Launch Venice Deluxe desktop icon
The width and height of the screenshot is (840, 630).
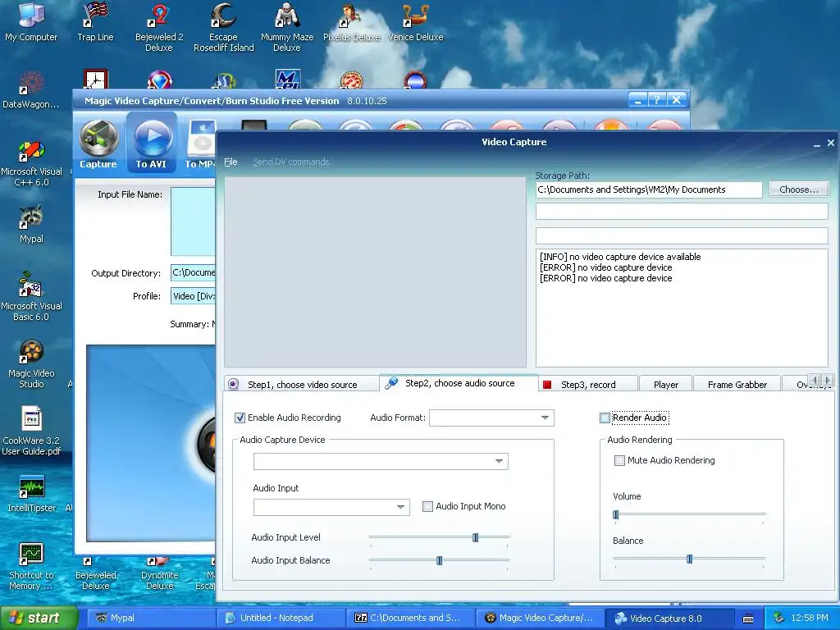click(415, 21)
